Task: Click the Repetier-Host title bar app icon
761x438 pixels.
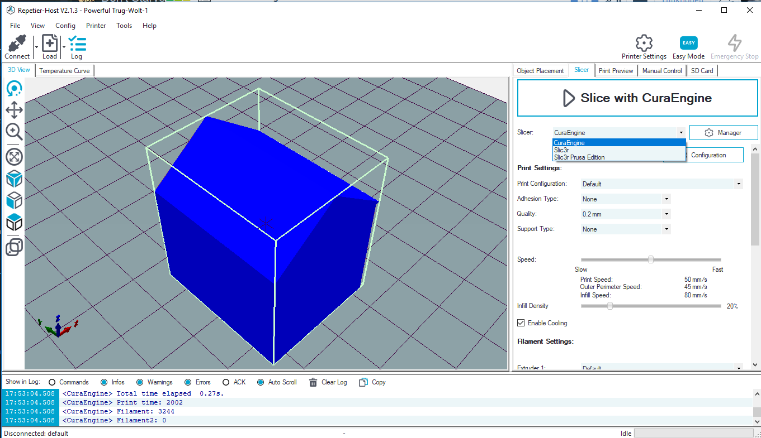Action: coord(10,10)
